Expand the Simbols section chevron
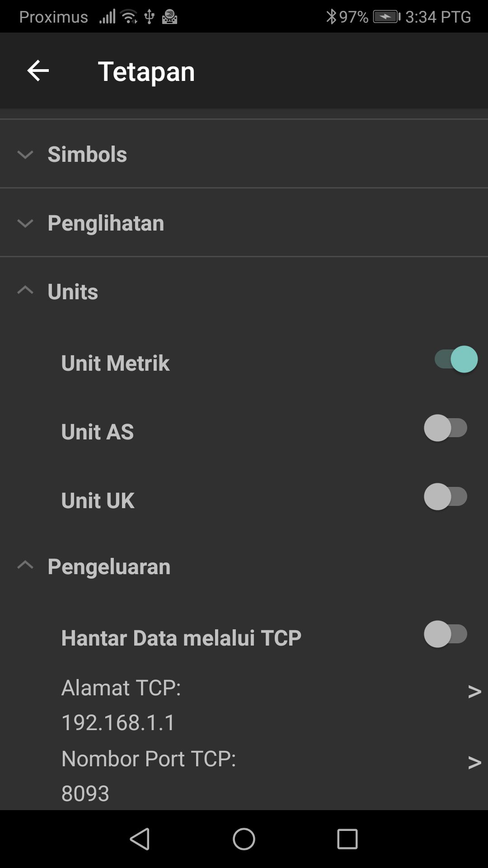This screenshot has width=488, height=868. click(25, 155)
